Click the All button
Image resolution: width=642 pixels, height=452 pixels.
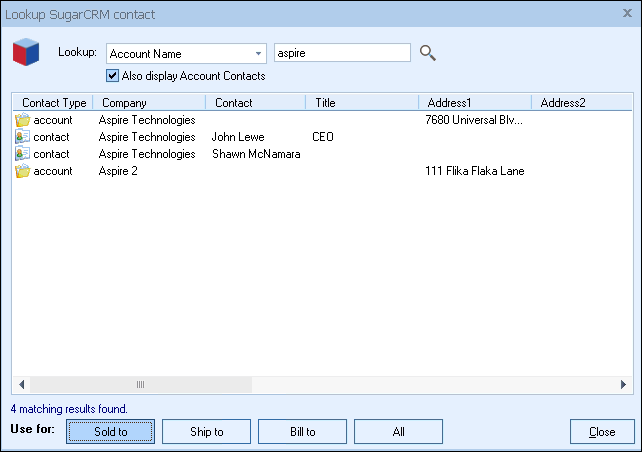pos(398,432)
